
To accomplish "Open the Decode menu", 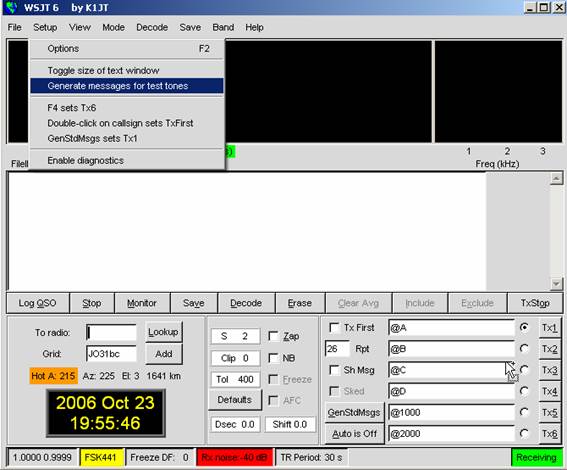I will (152, 27).
